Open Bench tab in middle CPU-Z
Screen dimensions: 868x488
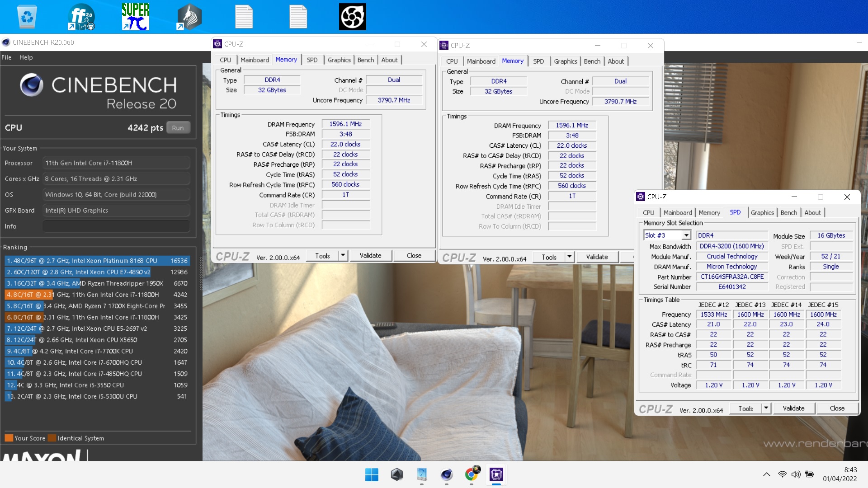(x=592, y=61)
